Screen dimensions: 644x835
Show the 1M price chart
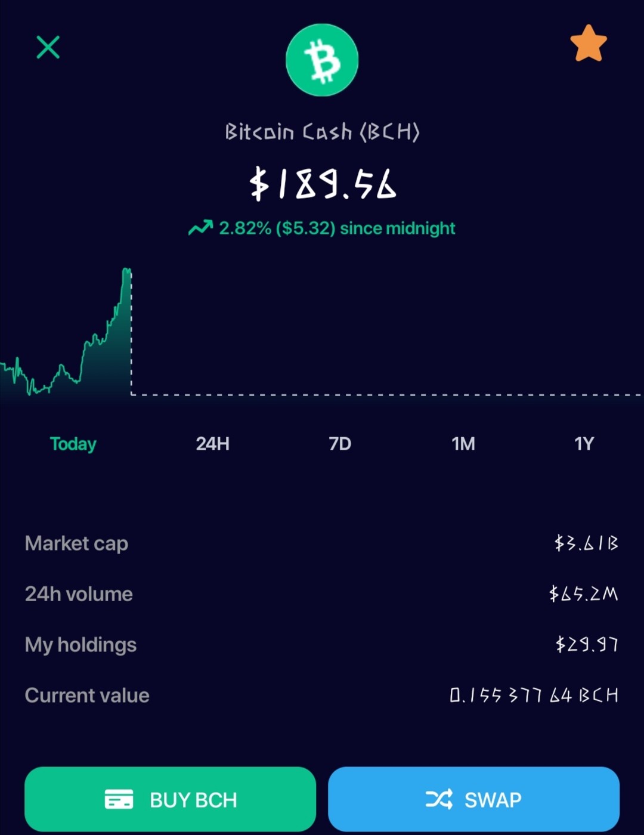pos(463,444)
